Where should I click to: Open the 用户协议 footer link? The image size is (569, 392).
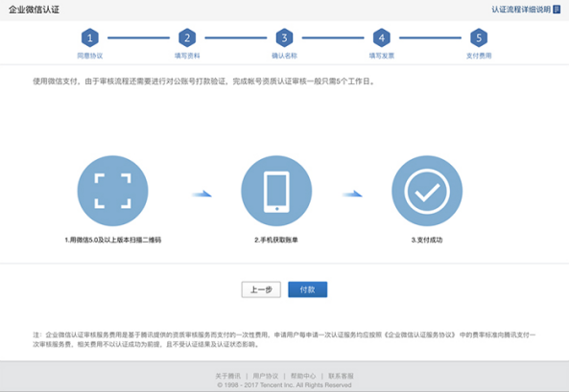pos(266,376)
